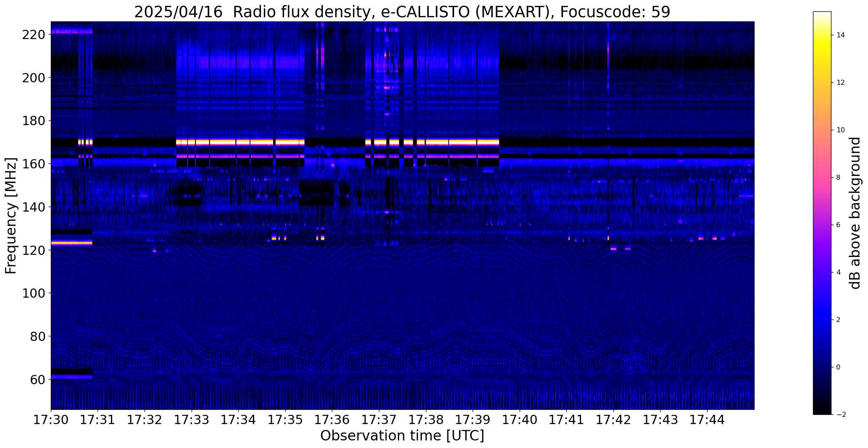The image size is (868, 448).
Task: Click the 17:36 time tick label
Action: click(x=332, y=419)
